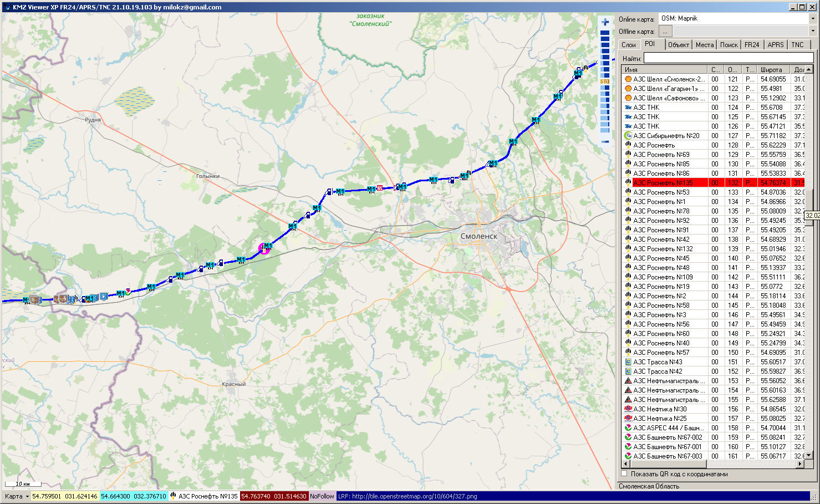This screenshot has width=820, height=504.
Task: Click the icon of АЗС Нефтика №25
Action: pyautogui.click(x=628, y=419)
